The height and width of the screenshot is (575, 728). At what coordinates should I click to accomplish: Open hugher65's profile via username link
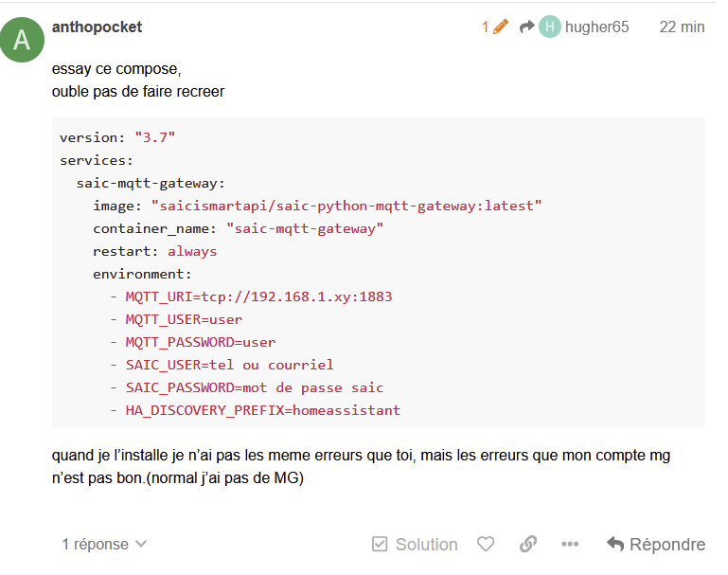click(x=596, y=27)
